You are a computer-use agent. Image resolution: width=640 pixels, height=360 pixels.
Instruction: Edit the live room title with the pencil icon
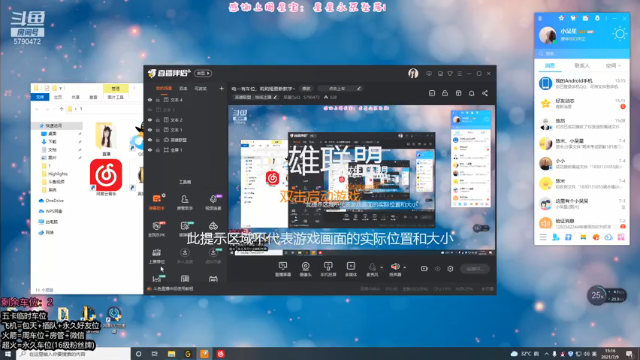[x=359, y=89]
